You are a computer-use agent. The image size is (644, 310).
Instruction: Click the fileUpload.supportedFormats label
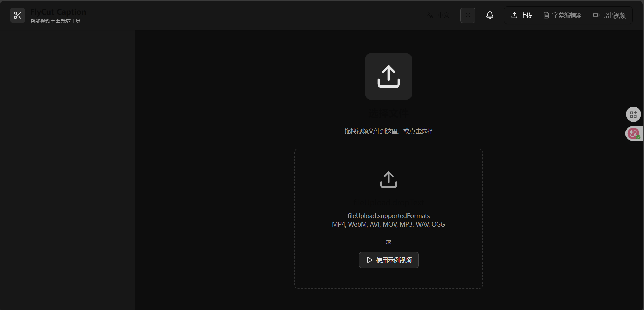click(x=389, y=216)
